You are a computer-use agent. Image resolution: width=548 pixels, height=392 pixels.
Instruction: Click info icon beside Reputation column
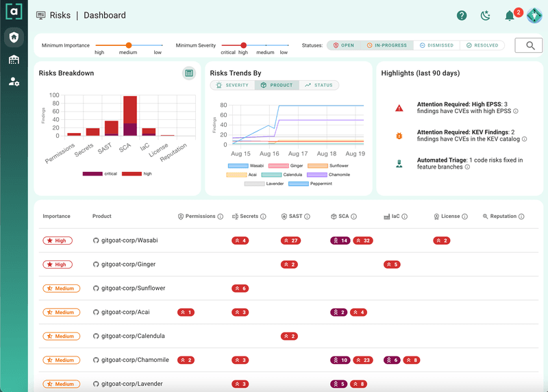tap(521, 217)
